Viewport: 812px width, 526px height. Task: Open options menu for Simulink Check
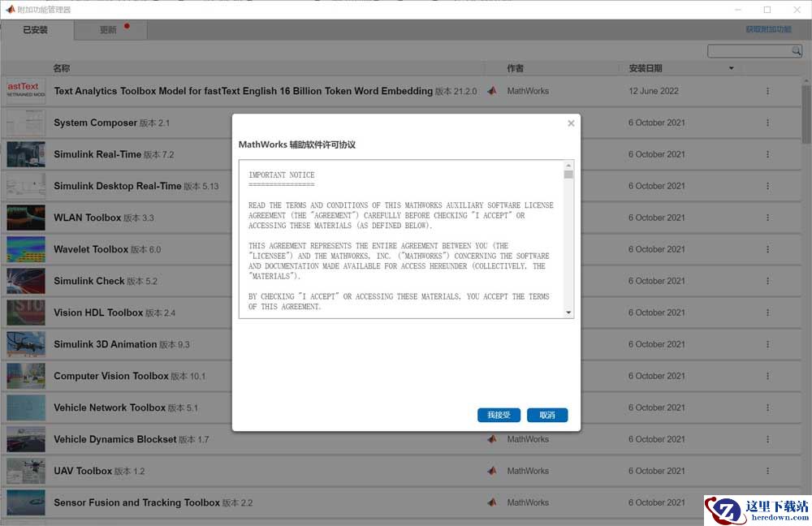pyautogui.click(x=767, y=281)
